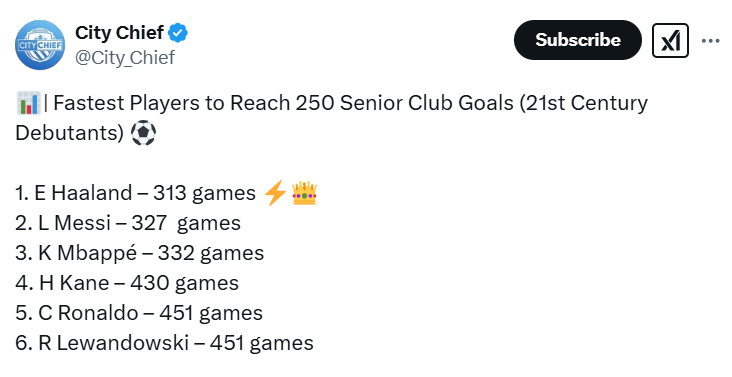Click the H Kane 430 games line
732x377 pixels.
(x=127, y=283)
